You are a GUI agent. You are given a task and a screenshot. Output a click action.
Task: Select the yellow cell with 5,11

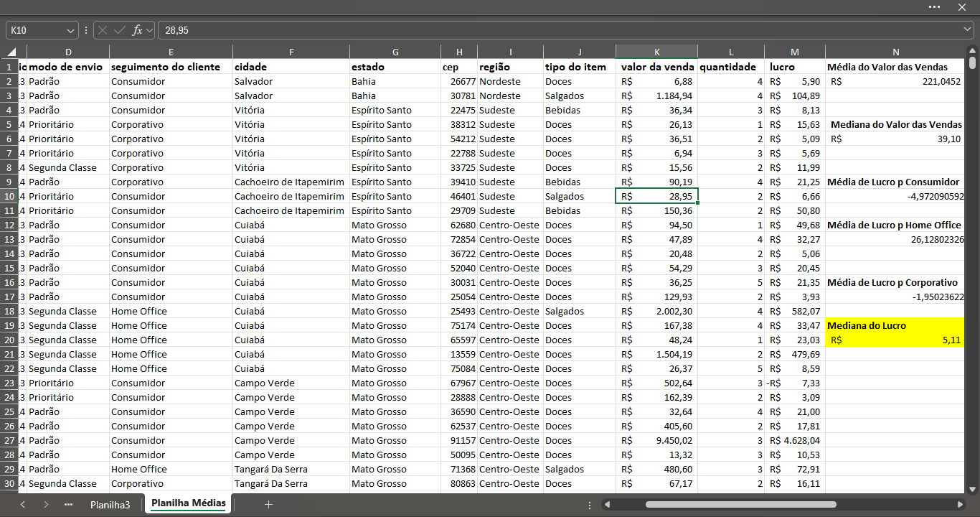(x=895, y=340)
